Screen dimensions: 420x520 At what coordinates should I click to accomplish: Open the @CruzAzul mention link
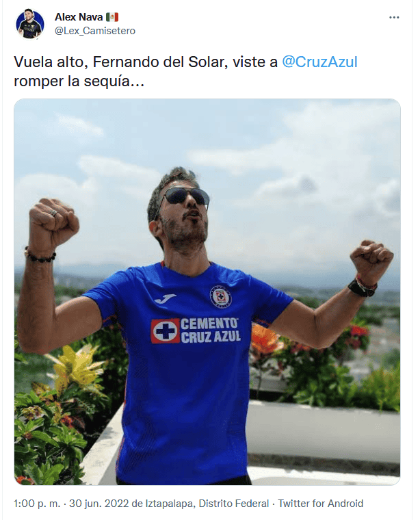click(319, 62)
